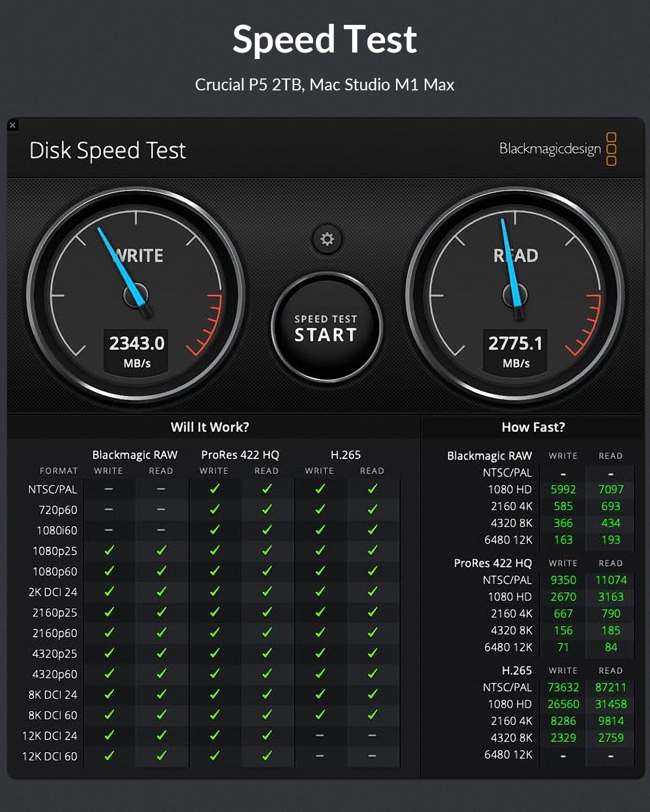Click Blackmagic RAW 1080 HD read value 7097
The image size is (650, 812).
coord(611,489)
